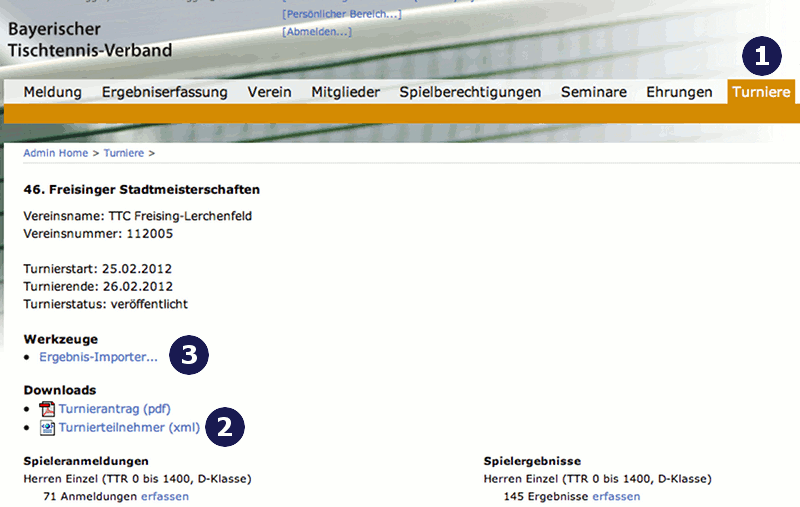Launch the Ergebnis-Importer tool
The width and height of the screenshot is (800, 507).
pos(98,357)
